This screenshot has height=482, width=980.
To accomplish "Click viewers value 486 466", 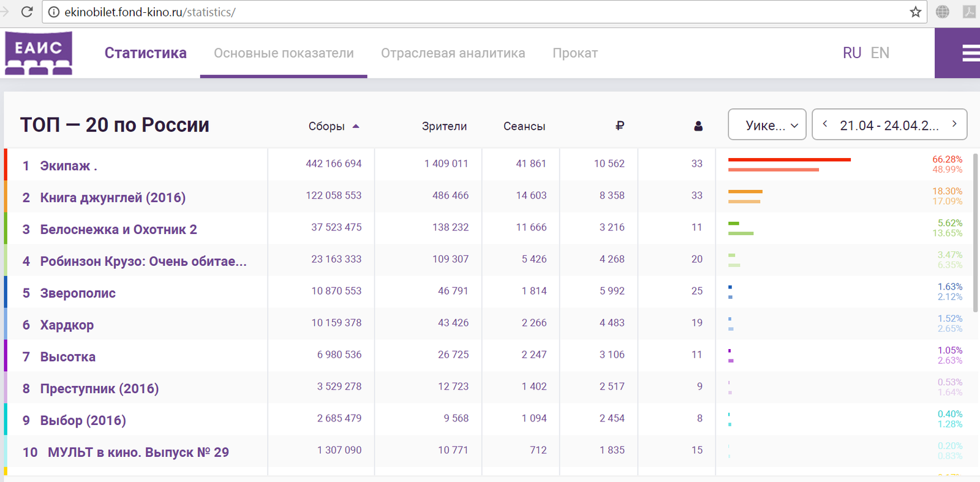I will pos(450,195).
